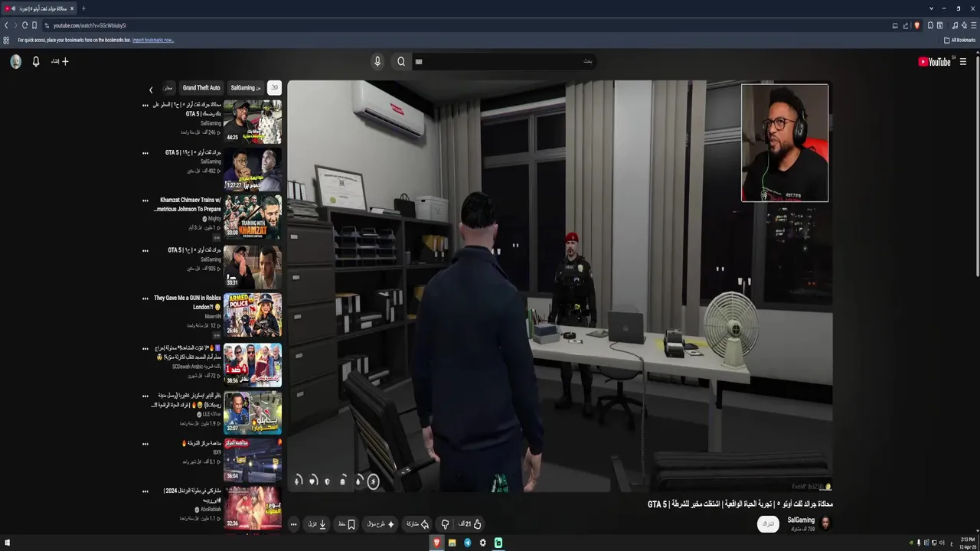Open the YouTube hamburger guide menu
This screenshot has width=980, height=551.
click(963, 62)
